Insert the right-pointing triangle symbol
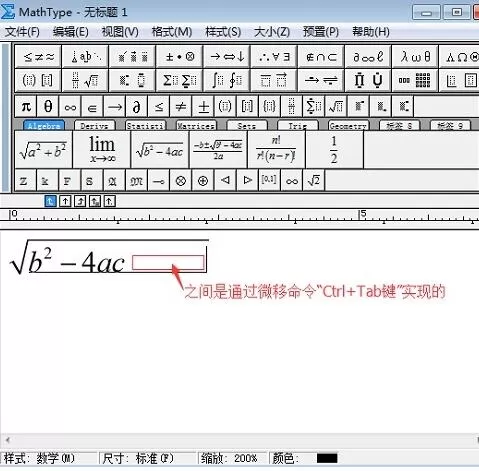The width and height of the screenshot is (479, 471). tap(247, 181)
